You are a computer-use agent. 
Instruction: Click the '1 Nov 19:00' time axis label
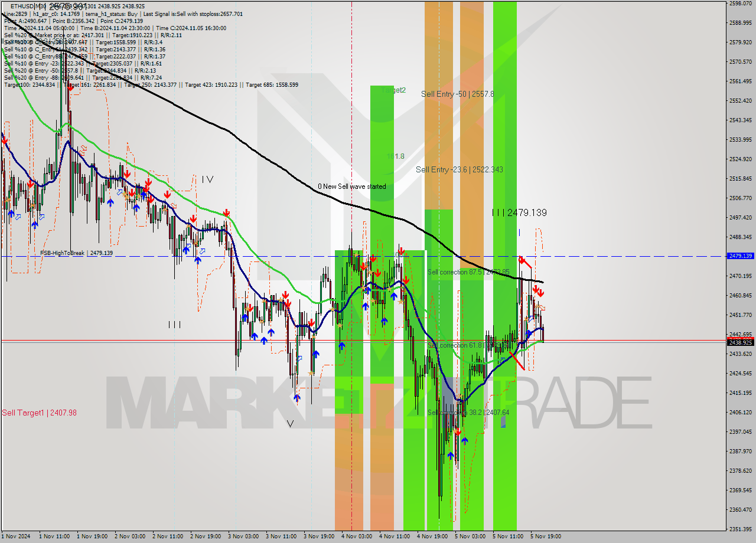point(92,537)
